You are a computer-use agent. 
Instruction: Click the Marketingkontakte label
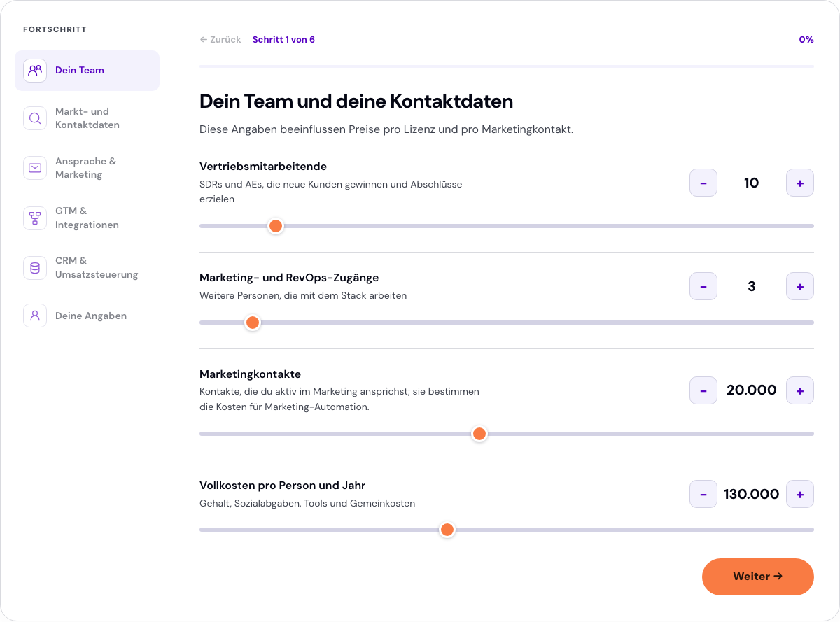pyautogui.click(x=250, y=374)
